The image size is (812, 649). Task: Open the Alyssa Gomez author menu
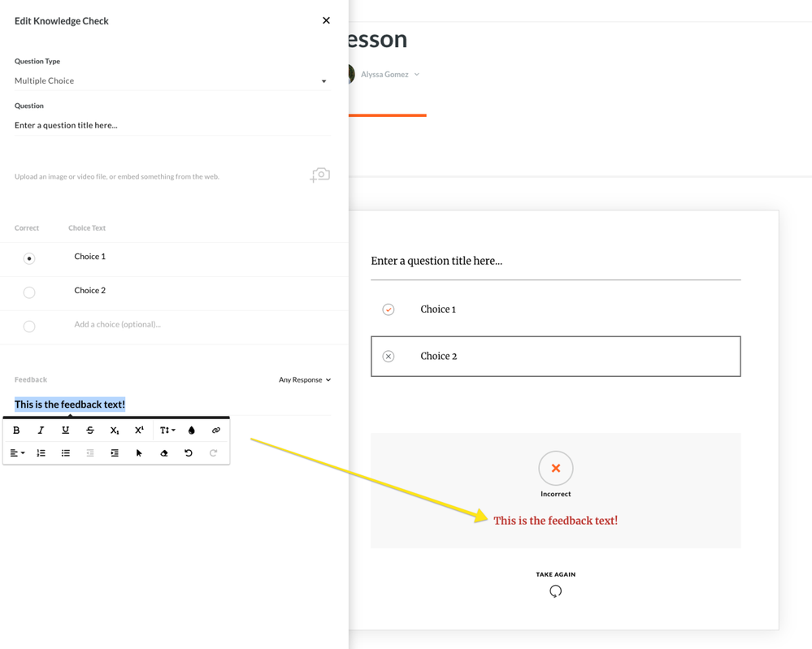pos(390,75)
